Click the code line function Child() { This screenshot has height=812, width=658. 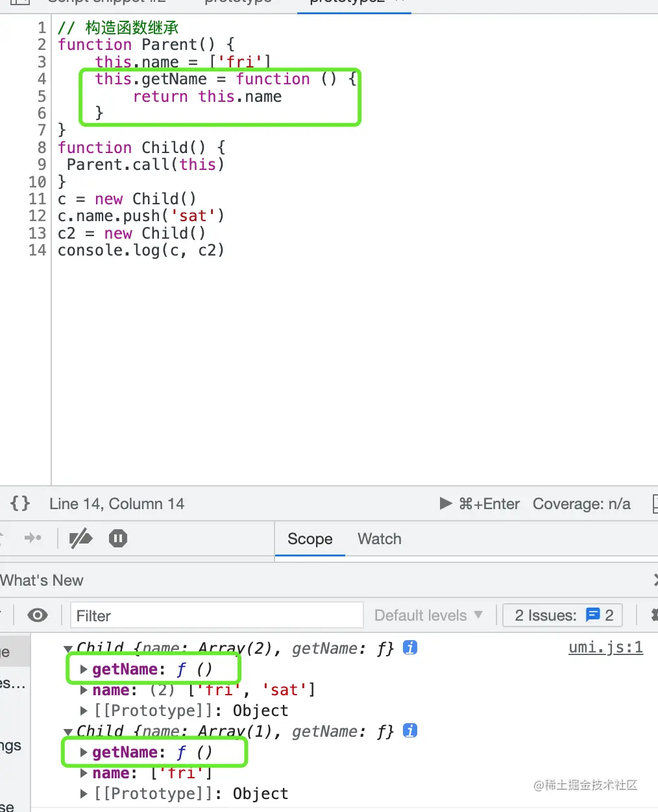tap(141, 148)
